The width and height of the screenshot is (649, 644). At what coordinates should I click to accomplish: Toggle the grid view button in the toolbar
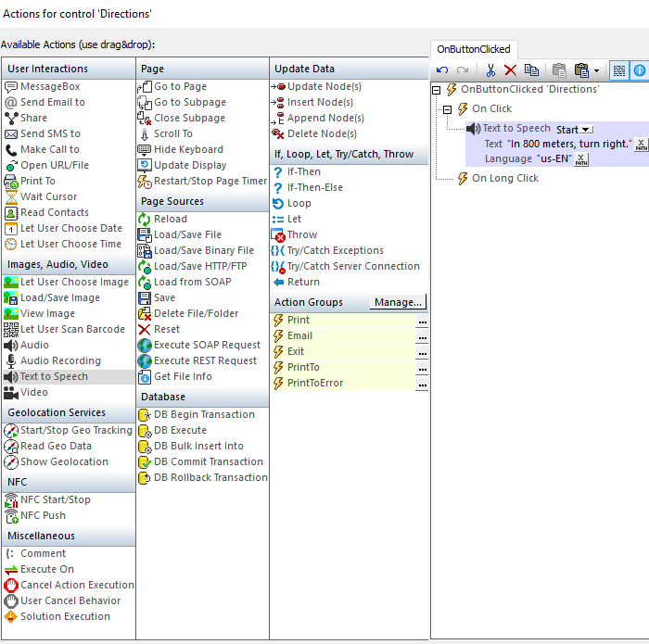coord(618,70)
